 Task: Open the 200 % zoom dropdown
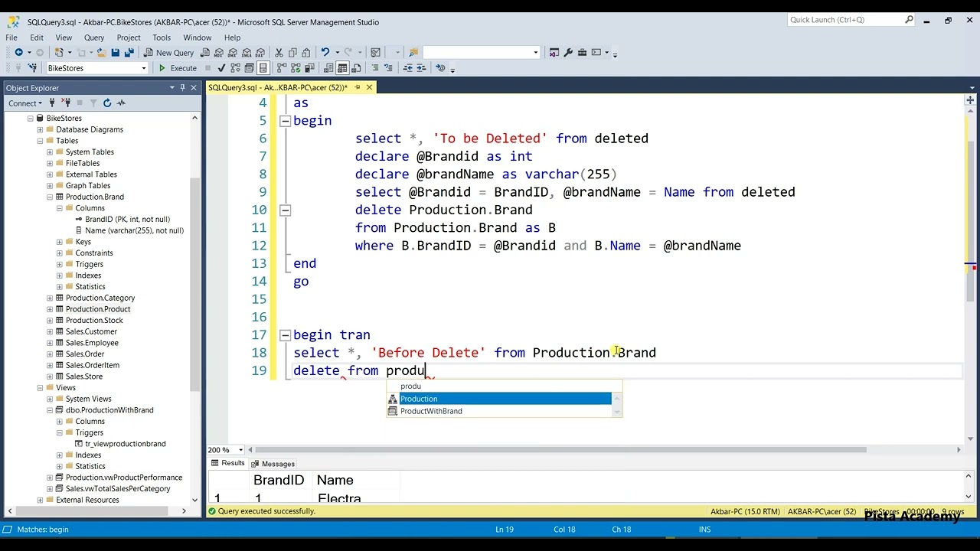(x=240, y=450)
